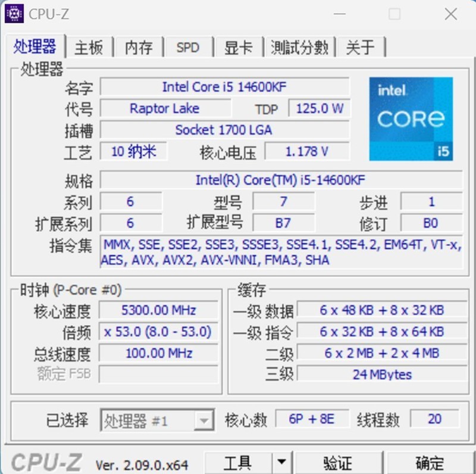Click the TDP value showing 125.0 W
Image resolution: width=476 pixels, height=474 pixels.
click(320, 109)
